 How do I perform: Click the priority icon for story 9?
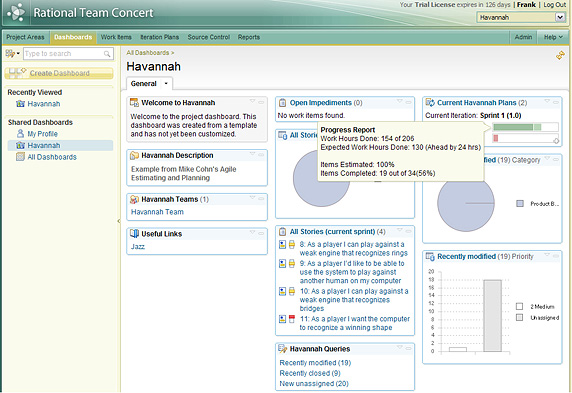pyautogui.click(x=292, y=263)
